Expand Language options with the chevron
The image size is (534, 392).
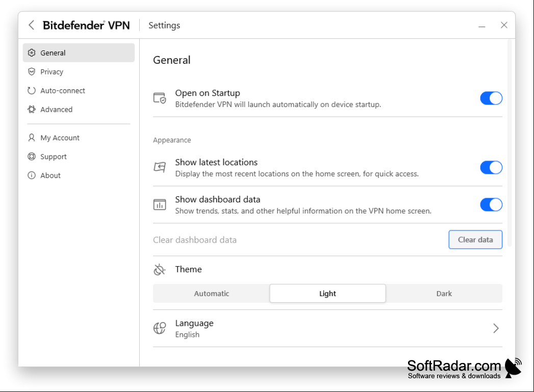click(496, 328)
